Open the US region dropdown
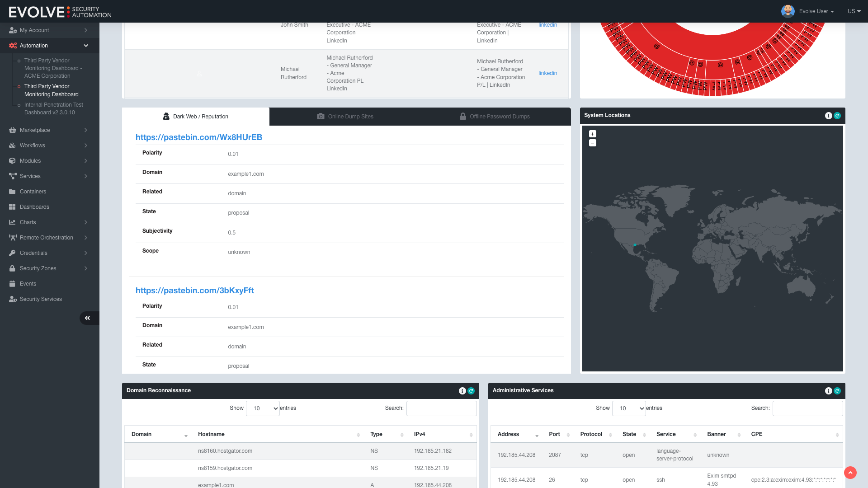The width and height of the screenshot is (868, 488). [x=854, y=11]
